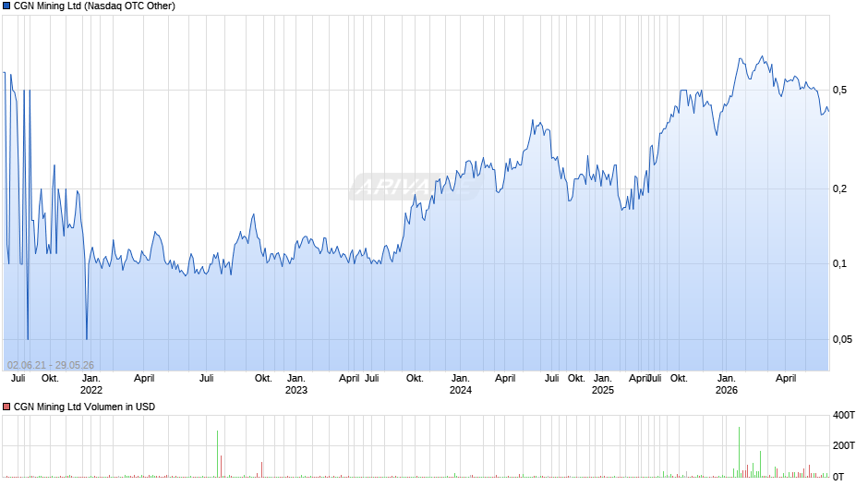Click the tallest green volume bar in early 2026

[739, 452]
